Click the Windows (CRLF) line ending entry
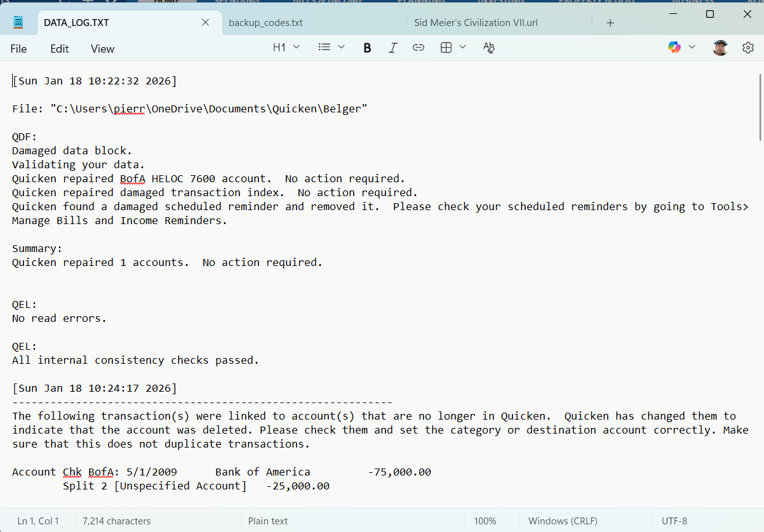The height and width of the screenshot is (532, 764). click(x=563, y=521)
